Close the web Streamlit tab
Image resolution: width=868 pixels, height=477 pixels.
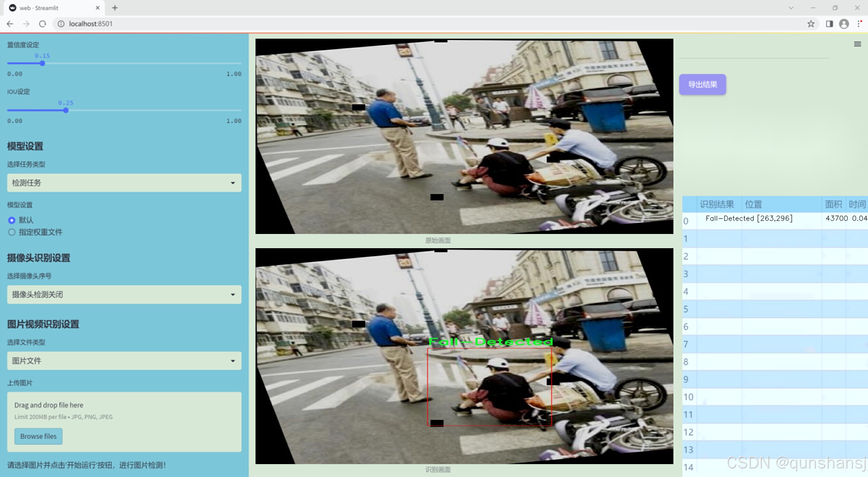tap(98, 8)
